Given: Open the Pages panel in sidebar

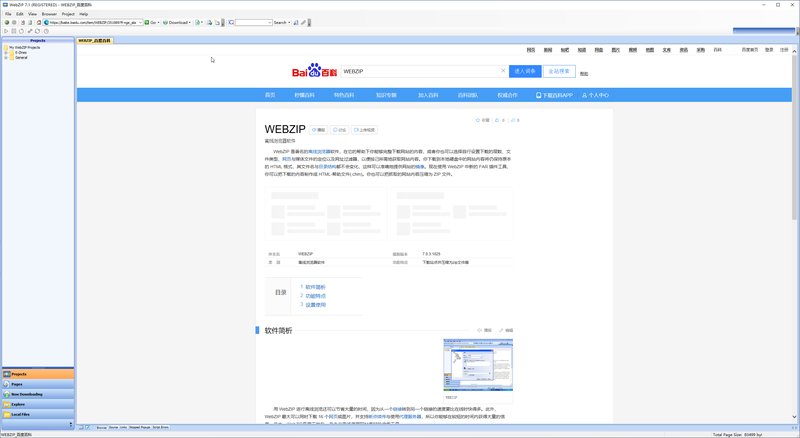Looking at the screenshot, I should [18, 383].
